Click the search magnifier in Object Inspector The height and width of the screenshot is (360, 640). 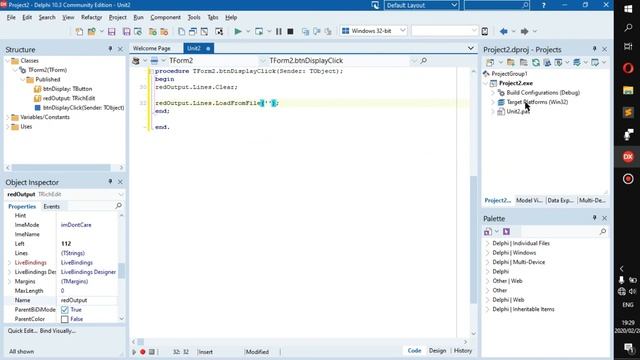(x=118, y=206)
